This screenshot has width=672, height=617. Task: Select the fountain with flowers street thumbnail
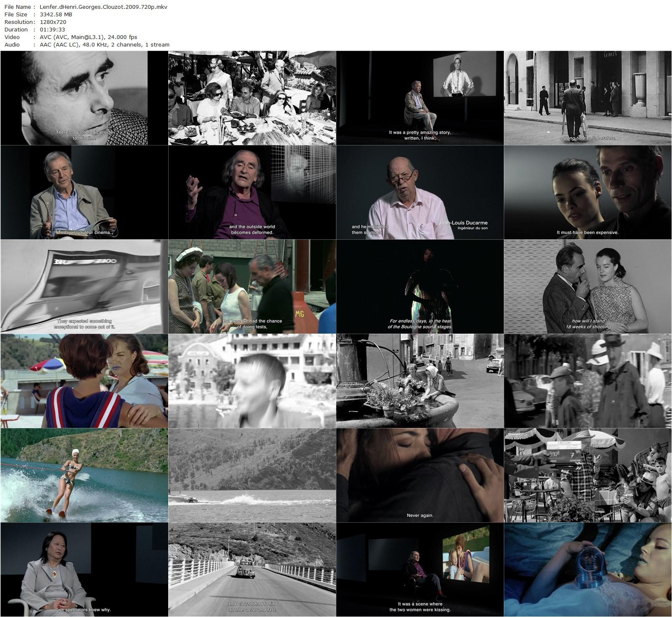(420, 381)
